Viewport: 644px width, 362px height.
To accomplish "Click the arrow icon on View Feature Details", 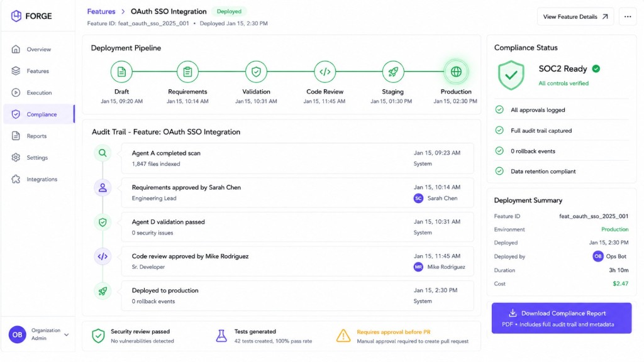I will click(x=605, y=17).
